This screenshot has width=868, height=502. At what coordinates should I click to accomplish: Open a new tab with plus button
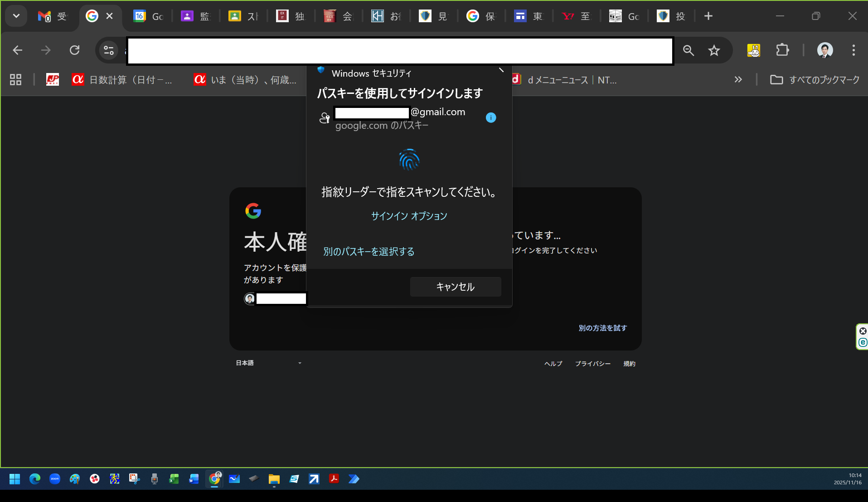pyautogui.click(x=708, y=16)
